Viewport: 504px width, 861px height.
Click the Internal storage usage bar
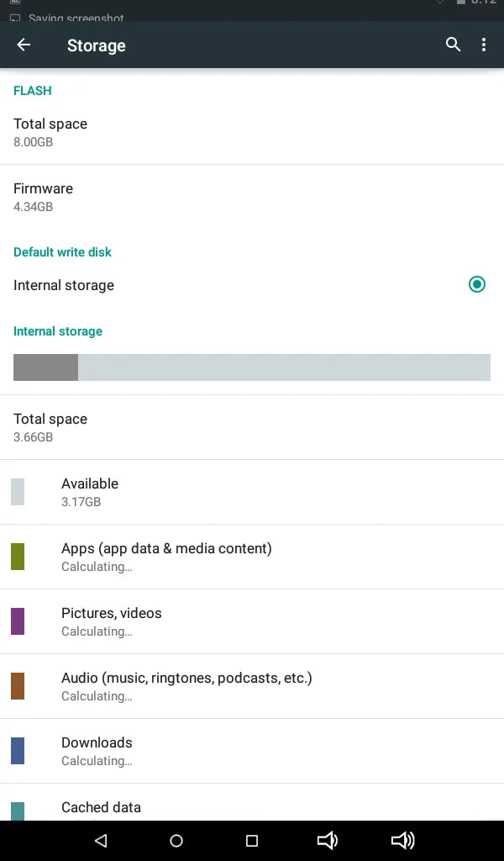tap(252, 367)
